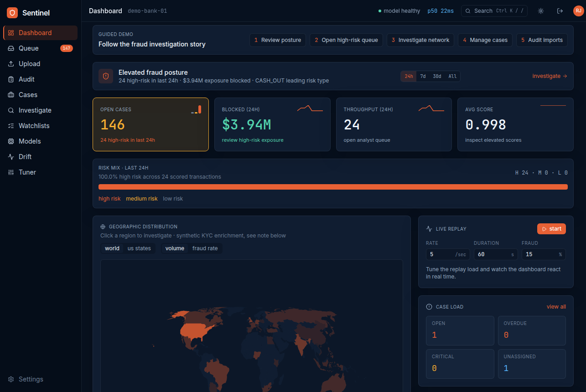Click the Upload arrow icon in sidebar
This screenshot has width=586, height=392.
click(11, 64)
